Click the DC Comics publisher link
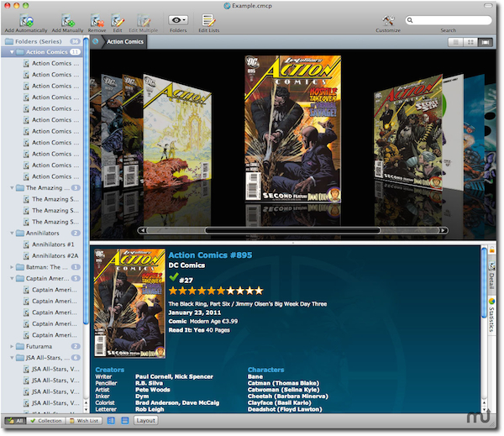 [186, 265]
